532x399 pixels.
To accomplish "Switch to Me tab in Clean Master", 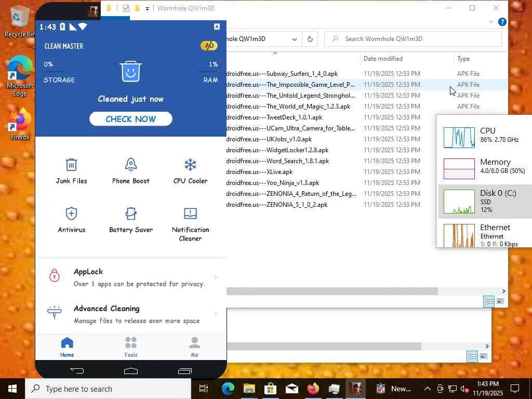I will pos(194,347).
